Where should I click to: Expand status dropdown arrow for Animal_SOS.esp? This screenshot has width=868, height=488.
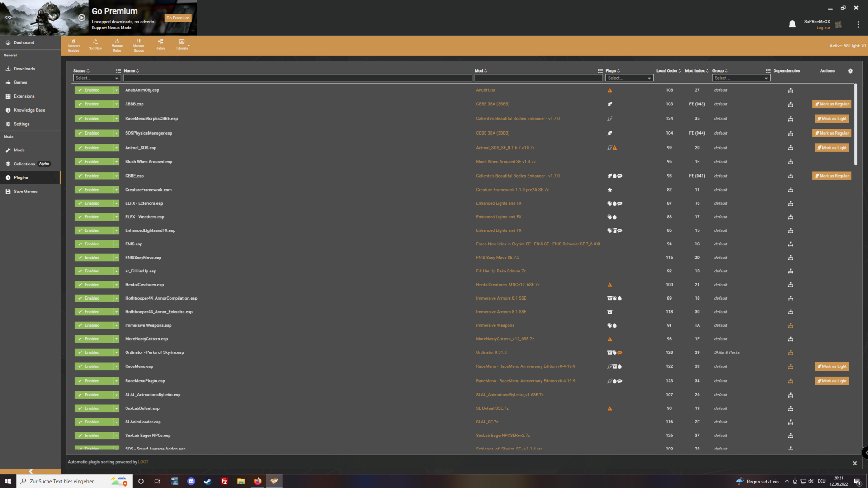click(x=116, y=148)
